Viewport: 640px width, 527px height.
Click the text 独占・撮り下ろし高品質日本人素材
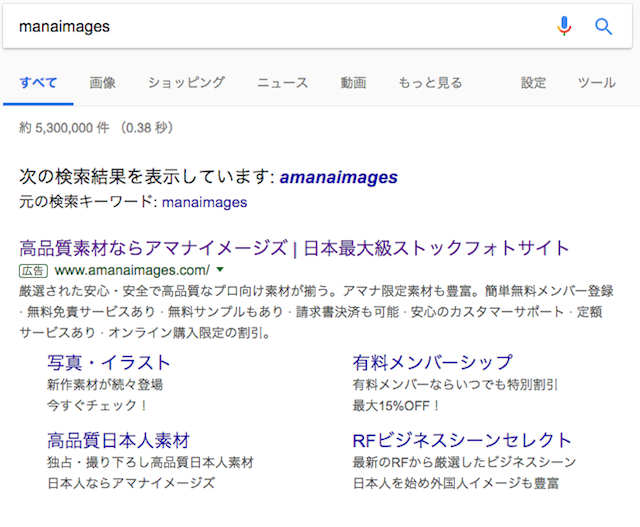pos(150,463)
